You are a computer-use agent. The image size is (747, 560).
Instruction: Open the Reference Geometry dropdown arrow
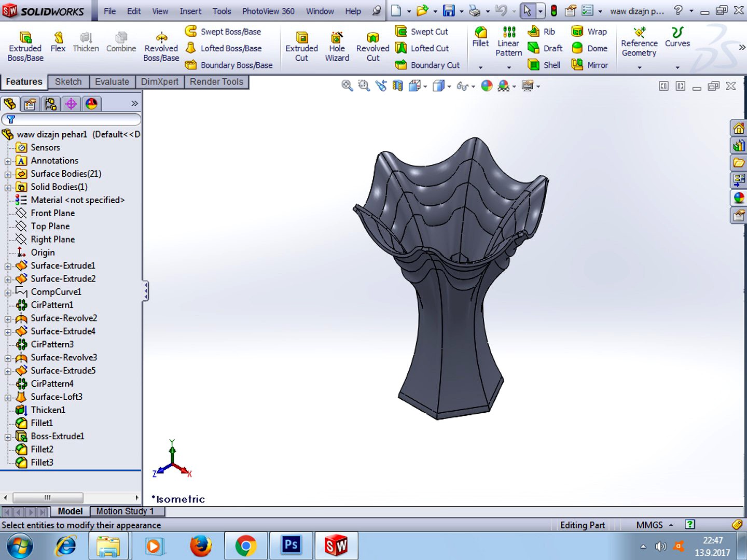pos(640,67)
